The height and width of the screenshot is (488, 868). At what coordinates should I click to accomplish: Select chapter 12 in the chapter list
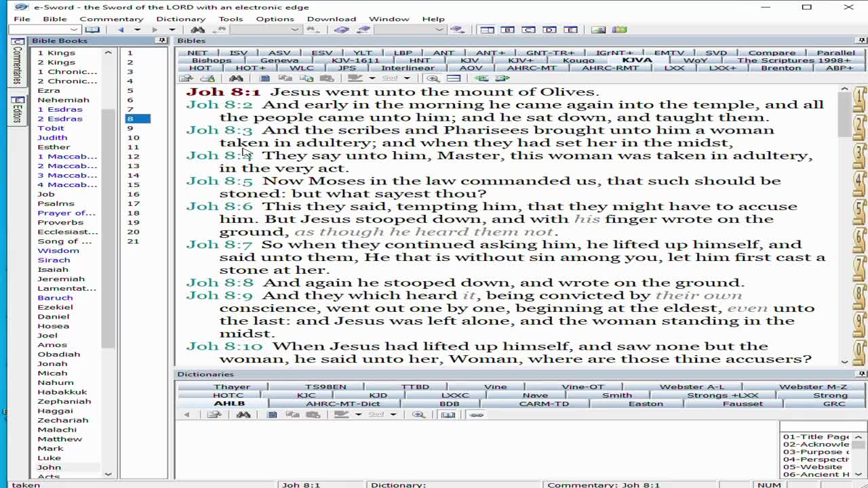pos(133,157)
